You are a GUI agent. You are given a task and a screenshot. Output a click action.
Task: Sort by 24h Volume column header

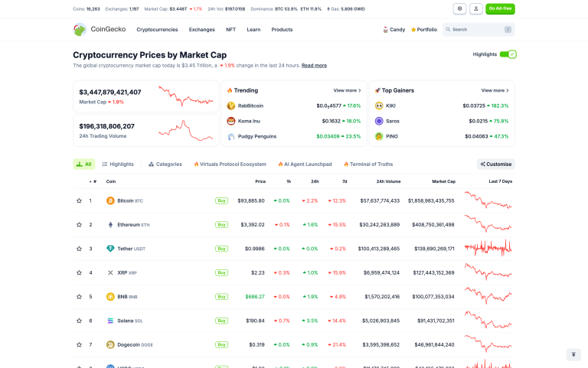388,181
